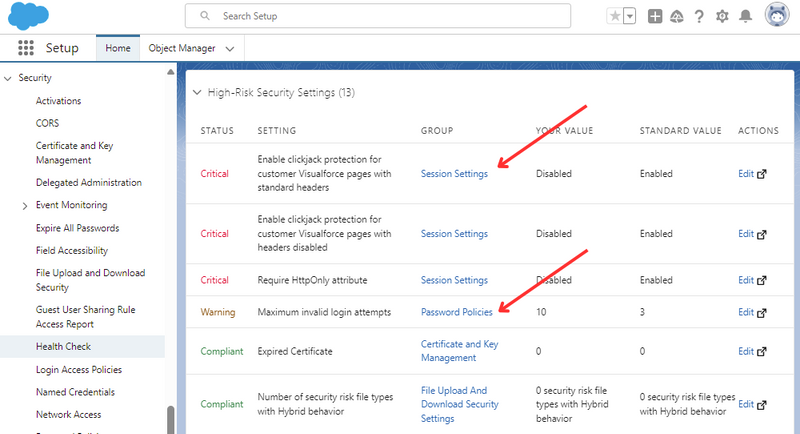Screen dimensions: 800x434
Task: Click external link icon for Expired Certificate row
Action: point(762,352)
